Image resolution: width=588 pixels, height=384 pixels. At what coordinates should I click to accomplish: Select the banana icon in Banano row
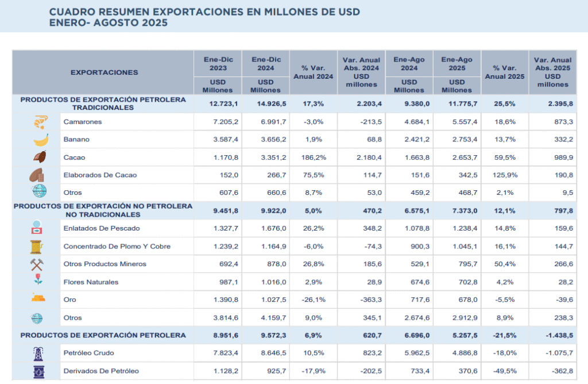pyautogui.click(x=40, y=140)
